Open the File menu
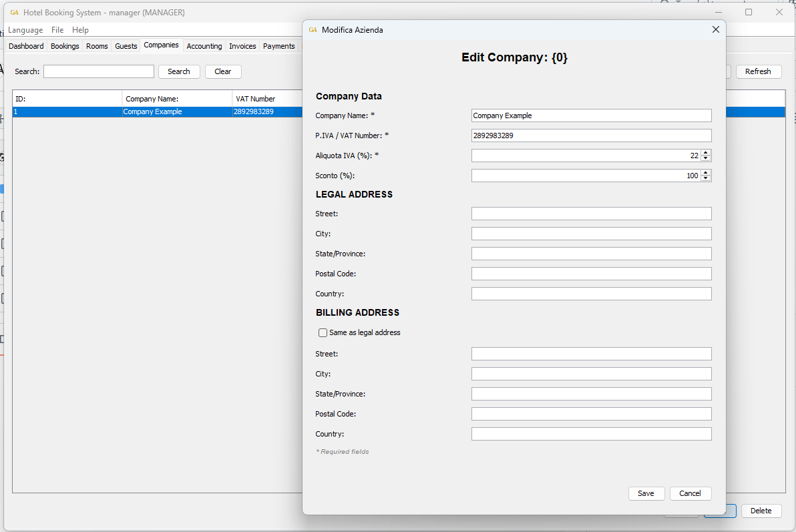The width and height of the screenshot is (796, 532). [x=57, y=30]
